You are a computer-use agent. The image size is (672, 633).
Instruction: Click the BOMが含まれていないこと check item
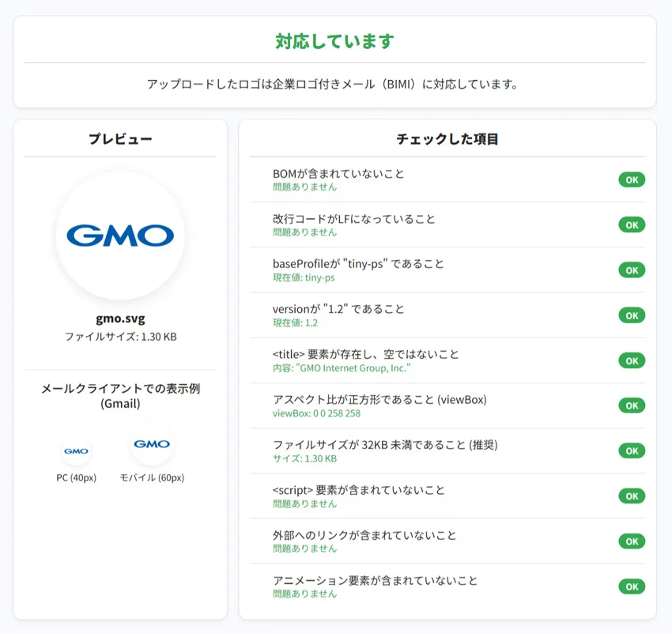point(338,173)
